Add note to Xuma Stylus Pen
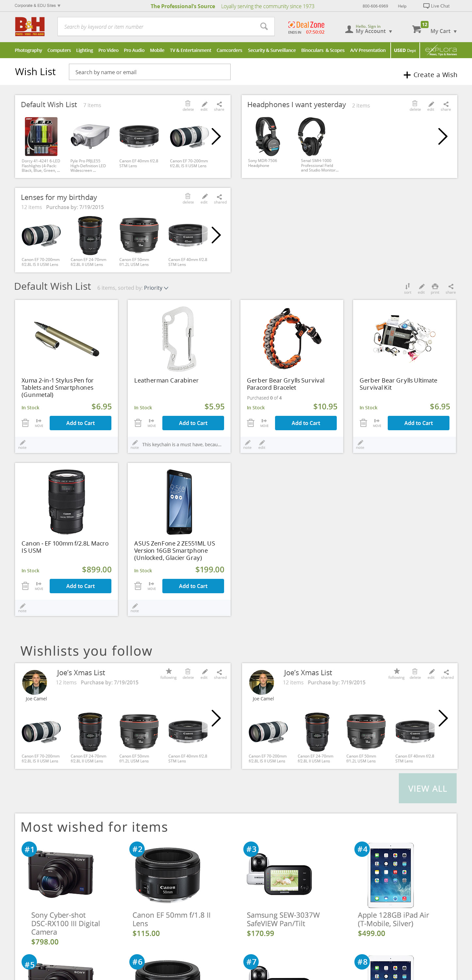Screen dimensions: 472x980 tap(23, 444)
